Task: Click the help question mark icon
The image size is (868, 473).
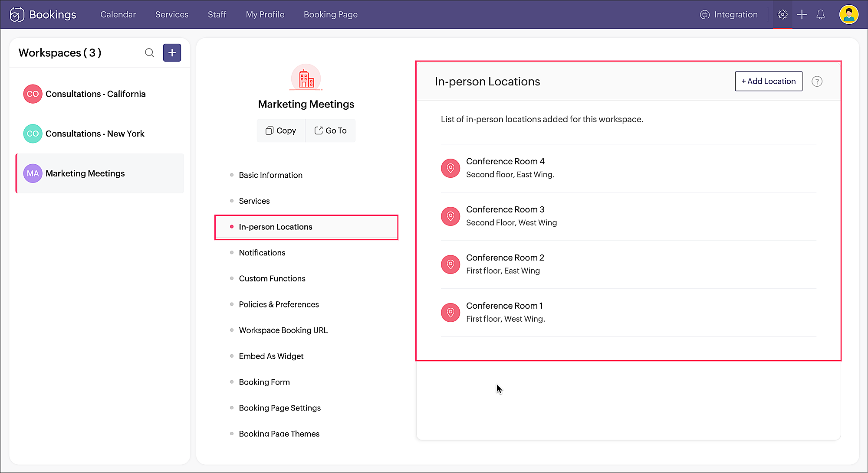Action: click(x=817, y=82)
